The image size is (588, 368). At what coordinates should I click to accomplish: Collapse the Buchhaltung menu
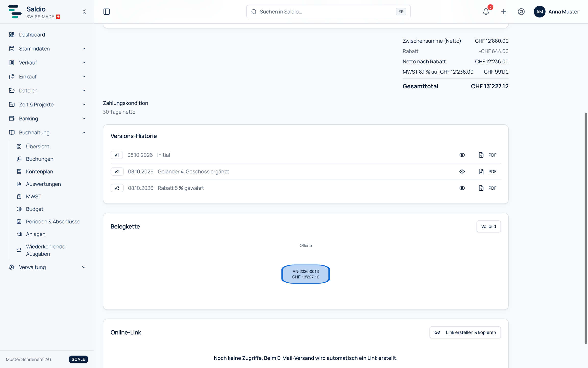coord(47,132)
